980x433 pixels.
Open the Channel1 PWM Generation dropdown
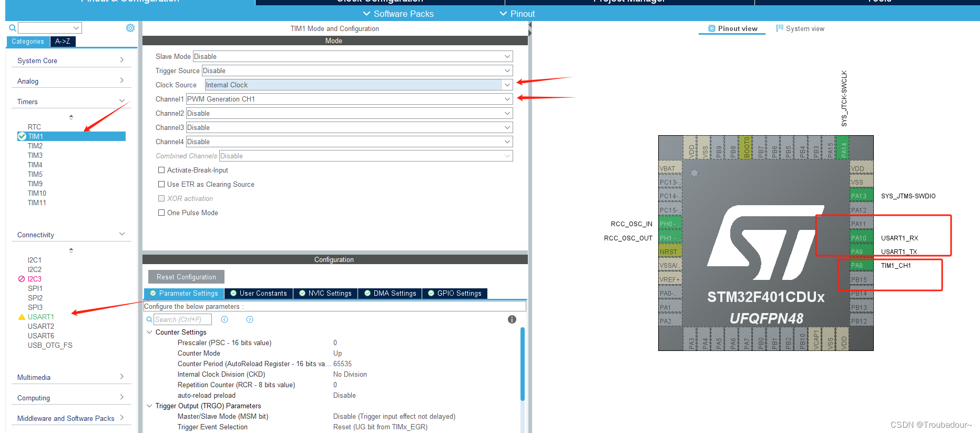(349, 99)
